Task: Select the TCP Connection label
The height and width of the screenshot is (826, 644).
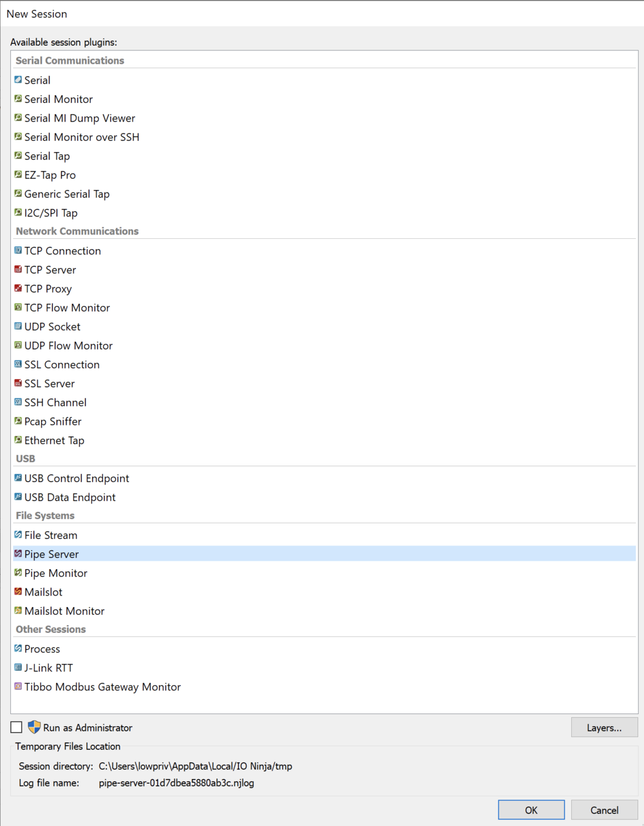Action: pos(62,251)
